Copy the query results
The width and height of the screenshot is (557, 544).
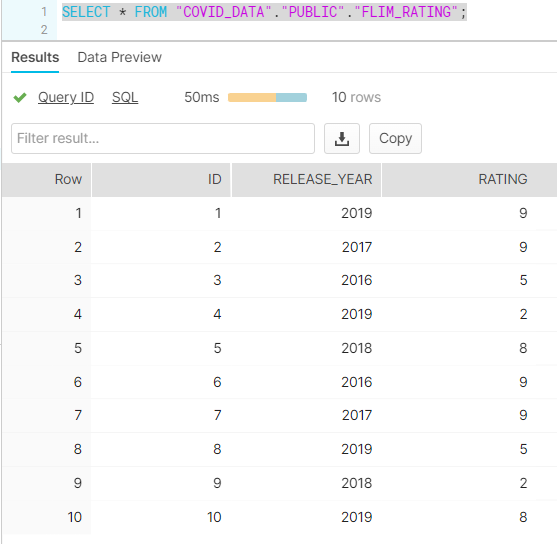coord(395,139)
